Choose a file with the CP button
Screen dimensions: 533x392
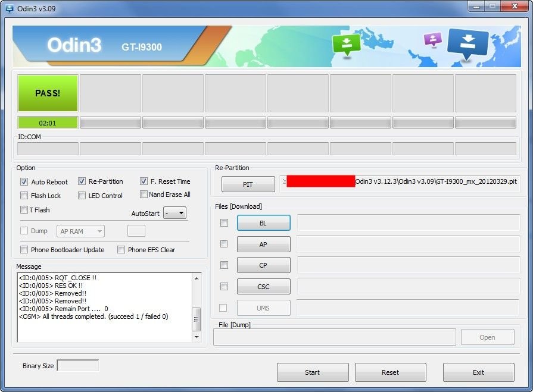(263, 265)
